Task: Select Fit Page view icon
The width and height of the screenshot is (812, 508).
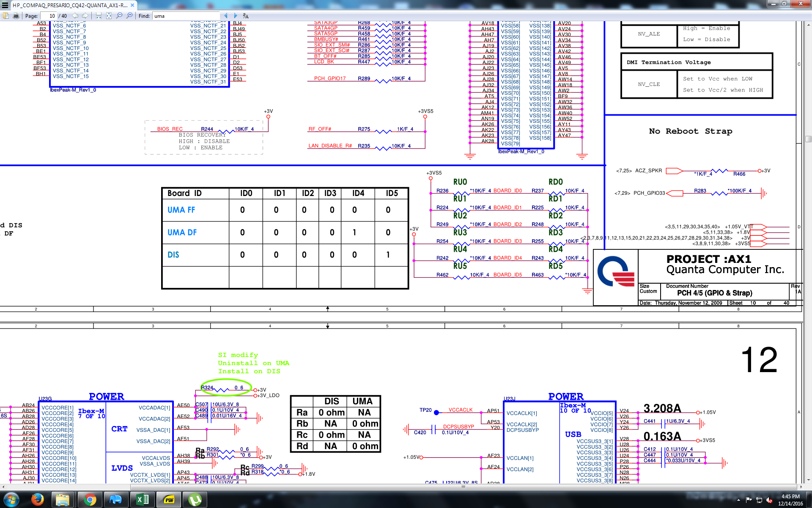Action: 109,16
